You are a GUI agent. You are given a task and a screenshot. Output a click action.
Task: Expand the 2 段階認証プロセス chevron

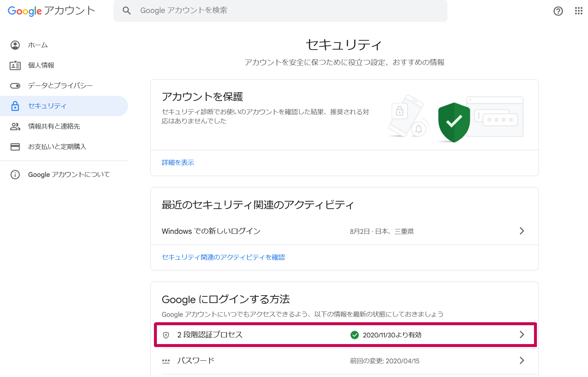point(522,334)
